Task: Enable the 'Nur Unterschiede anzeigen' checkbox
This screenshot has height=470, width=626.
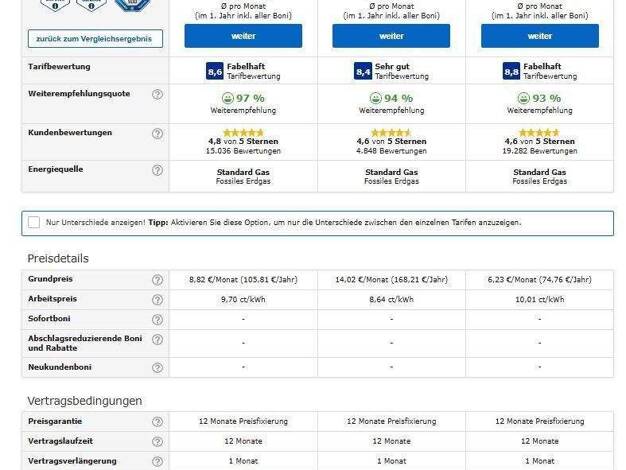Action: click(34, 222)
